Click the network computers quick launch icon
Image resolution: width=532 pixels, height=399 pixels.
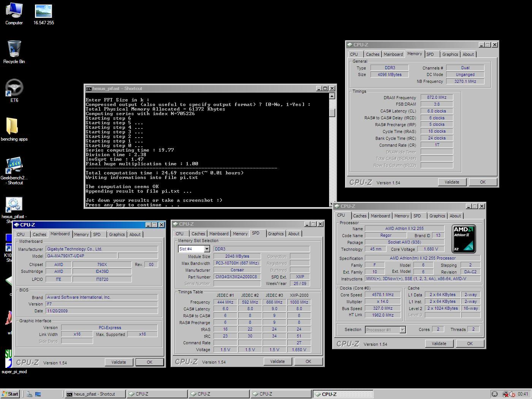coord(30,394)
